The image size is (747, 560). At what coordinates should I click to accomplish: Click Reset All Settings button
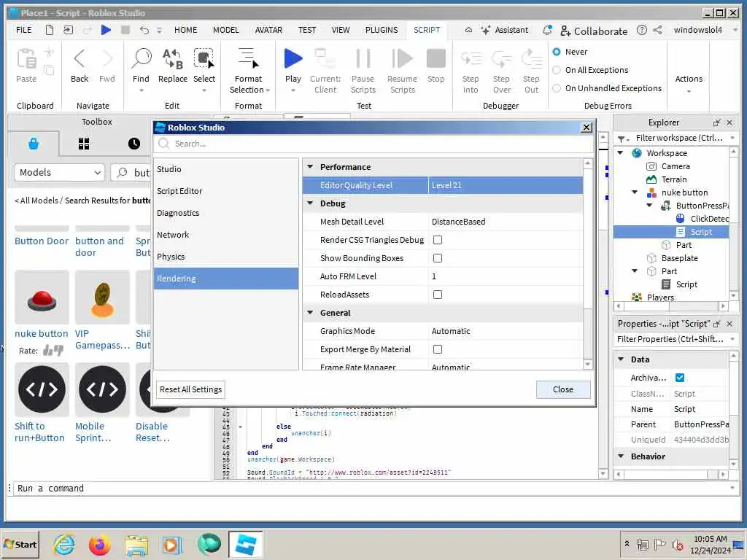190,389
